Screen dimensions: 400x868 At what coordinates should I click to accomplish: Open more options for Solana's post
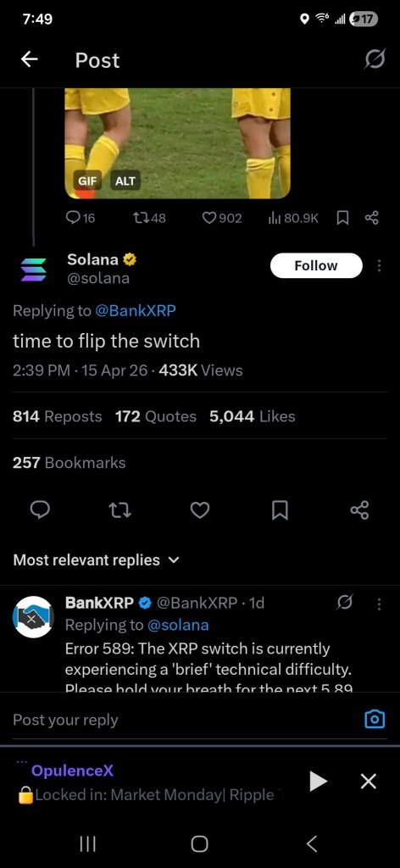click(x=379, y=265)
